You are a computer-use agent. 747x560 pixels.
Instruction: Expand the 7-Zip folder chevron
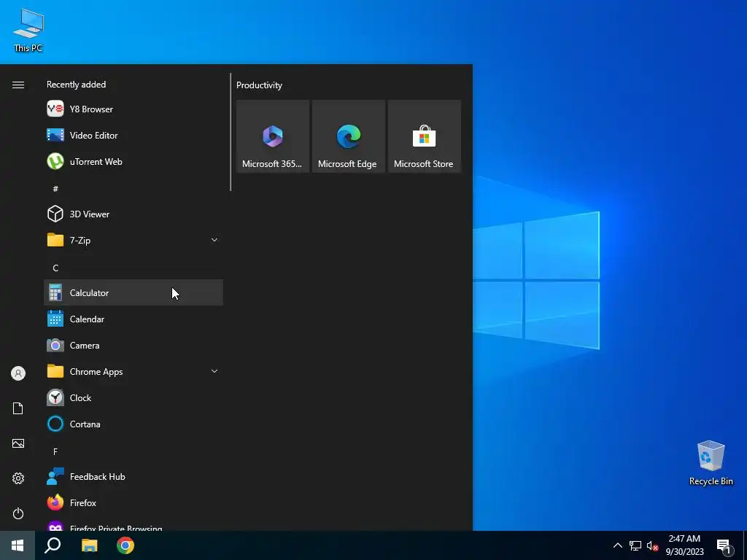214,240
